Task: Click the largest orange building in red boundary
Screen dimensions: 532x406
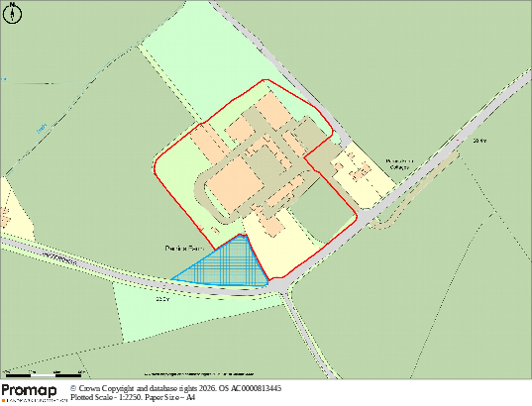Action: click(235, 185)
